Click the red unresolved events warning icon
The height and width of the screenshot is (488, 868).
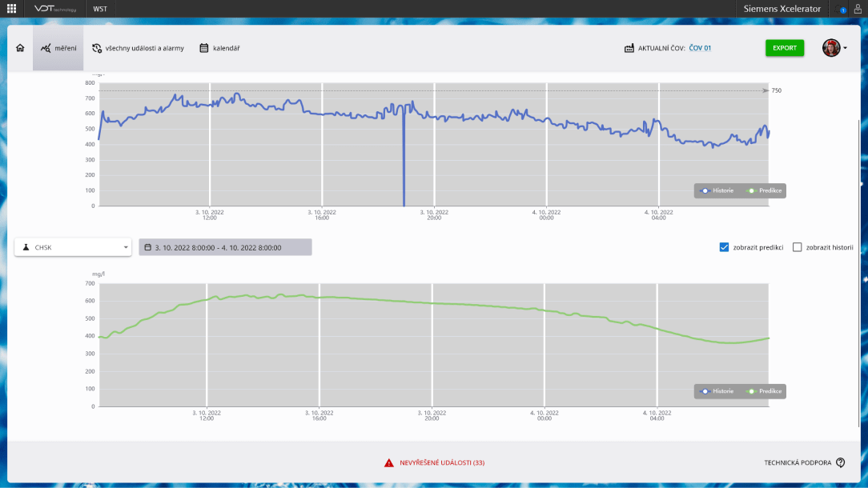pos(388,462)
